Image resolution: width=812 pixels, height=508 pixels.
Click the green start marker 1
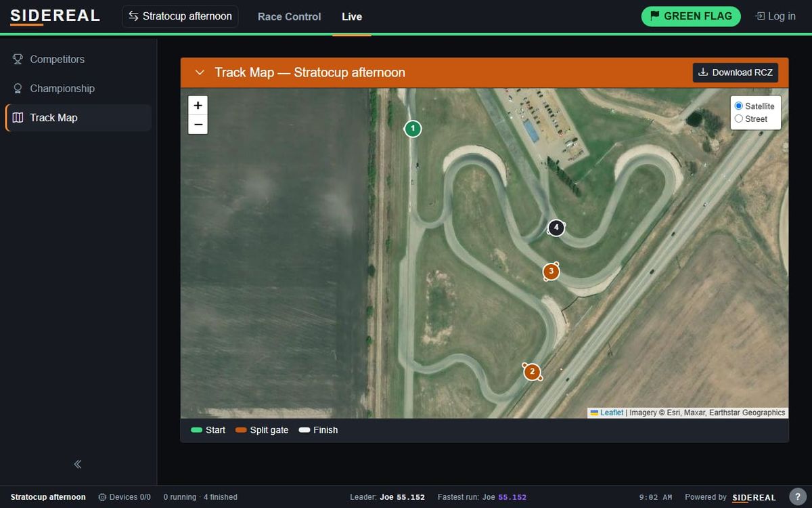click(413, 129)
